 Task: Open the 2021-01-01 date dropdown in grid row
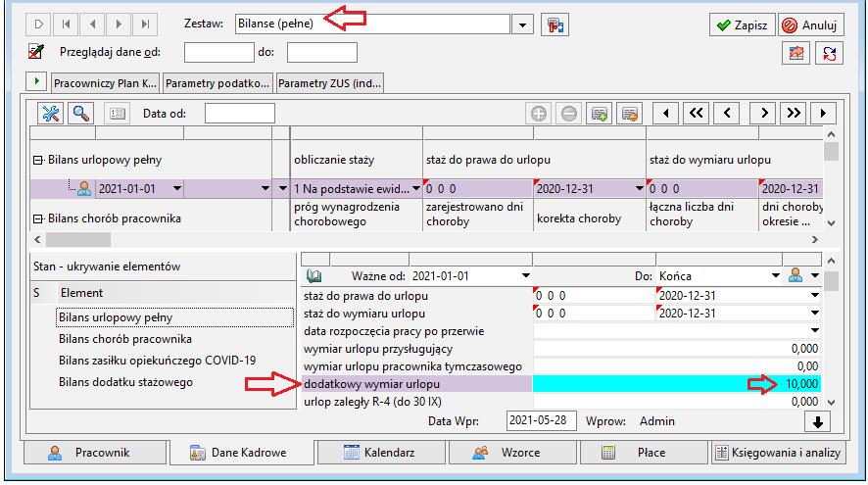click(176, 189)
